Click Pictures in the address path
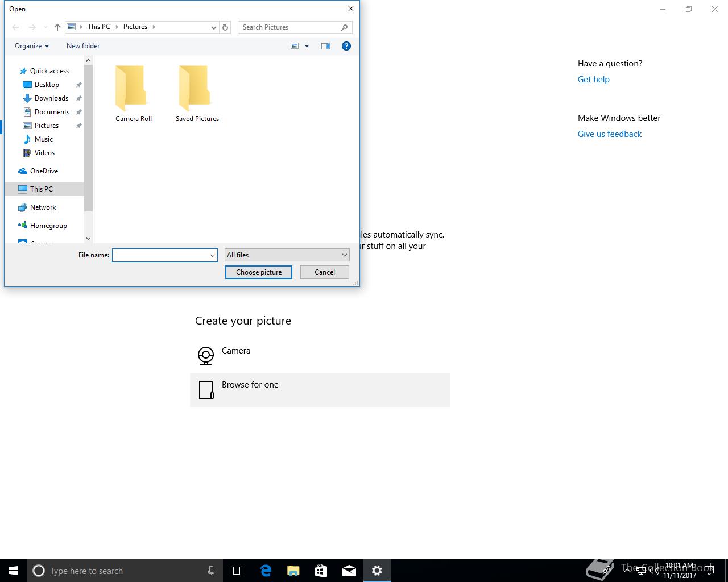Viewport: 728px width, 582px height. 135,27
